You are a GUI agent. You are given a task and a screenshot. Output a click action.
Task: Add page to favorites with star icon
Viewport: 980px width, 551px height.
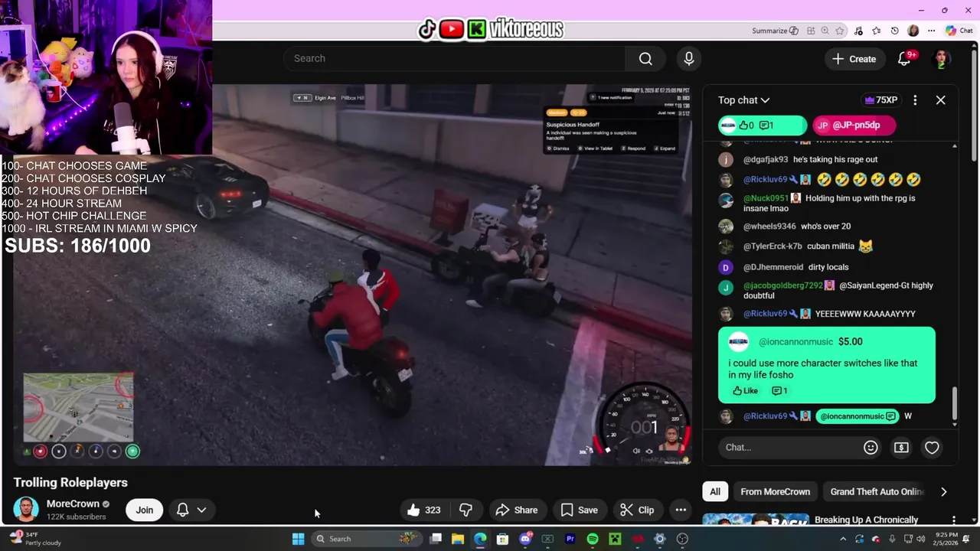[x=840, y=31]
